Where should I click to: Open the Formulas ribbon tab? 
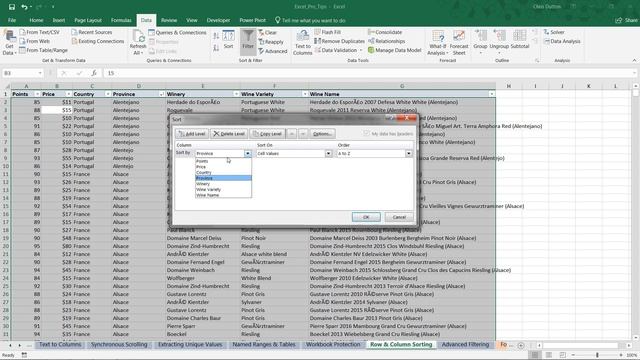pos(121,20)
